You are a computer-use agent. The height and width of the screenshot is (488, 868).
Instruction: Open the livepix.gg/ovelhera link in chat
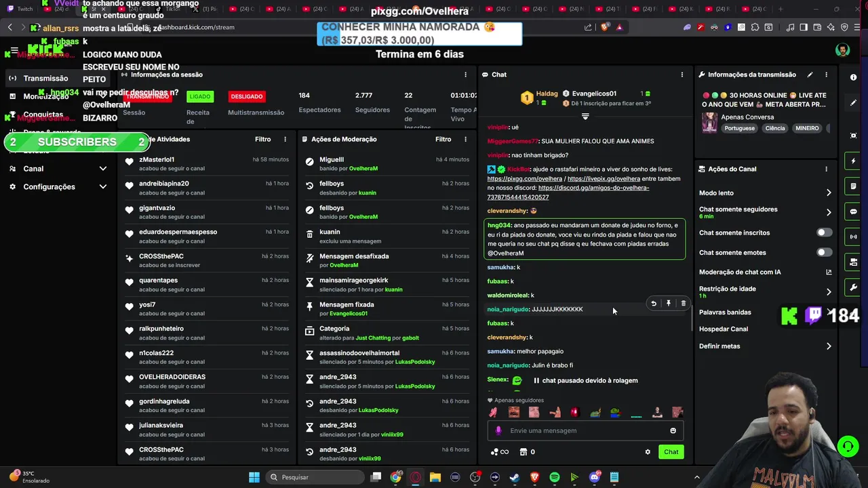(604, 179)
